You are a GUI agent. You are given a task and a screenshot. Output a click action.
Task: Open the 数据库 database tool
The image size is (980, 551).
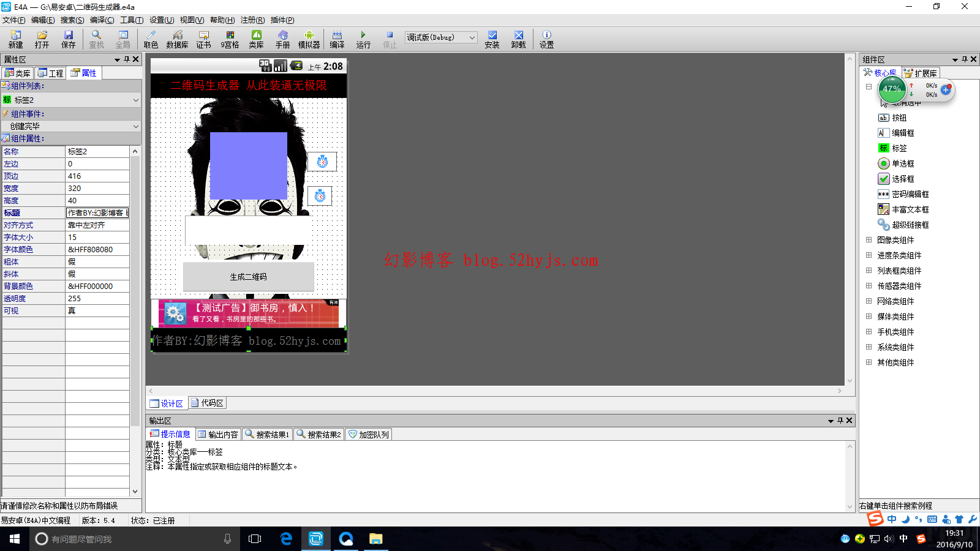click(x=177, y=39)
